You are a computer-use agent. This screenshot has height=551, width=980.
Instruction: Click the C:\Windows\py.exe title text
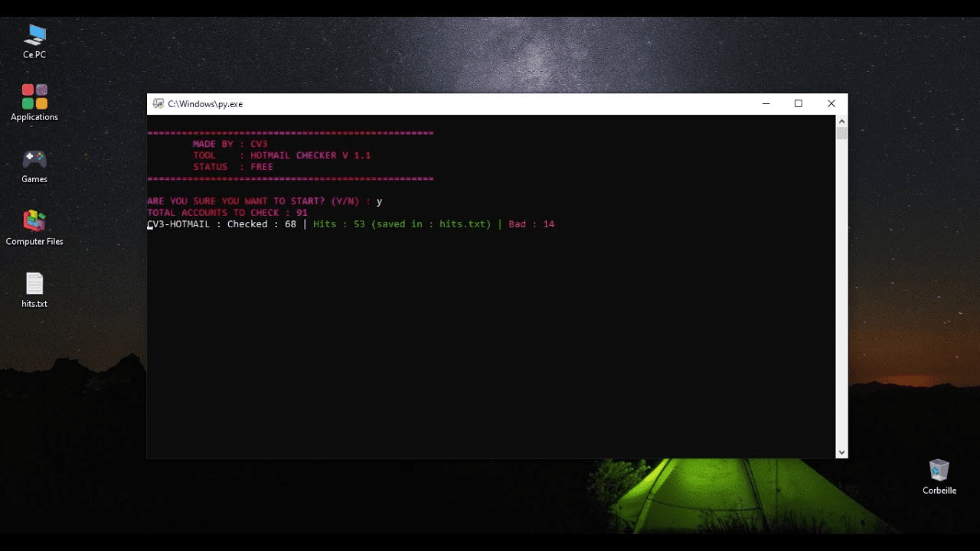205,104
